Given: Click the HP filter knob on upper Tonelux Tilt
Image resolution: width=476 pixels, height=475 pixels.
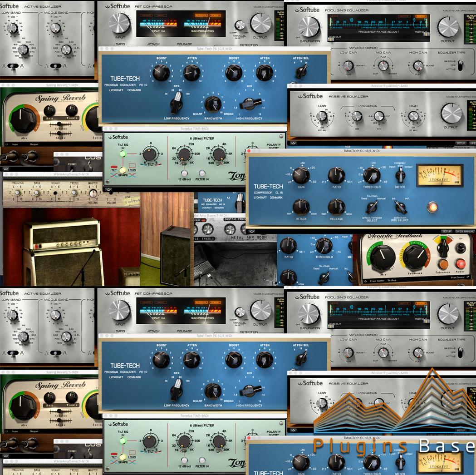Looking at the screenshot, I should (x=184, y=154).
